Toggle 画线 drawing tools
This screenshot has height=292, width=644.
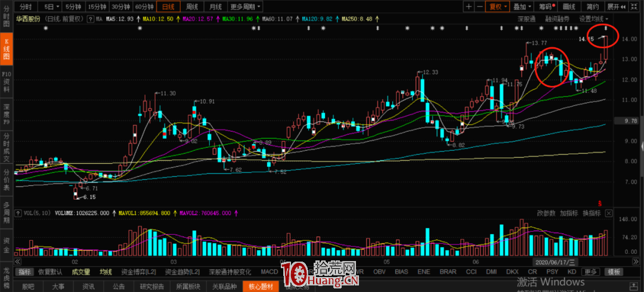569,7
